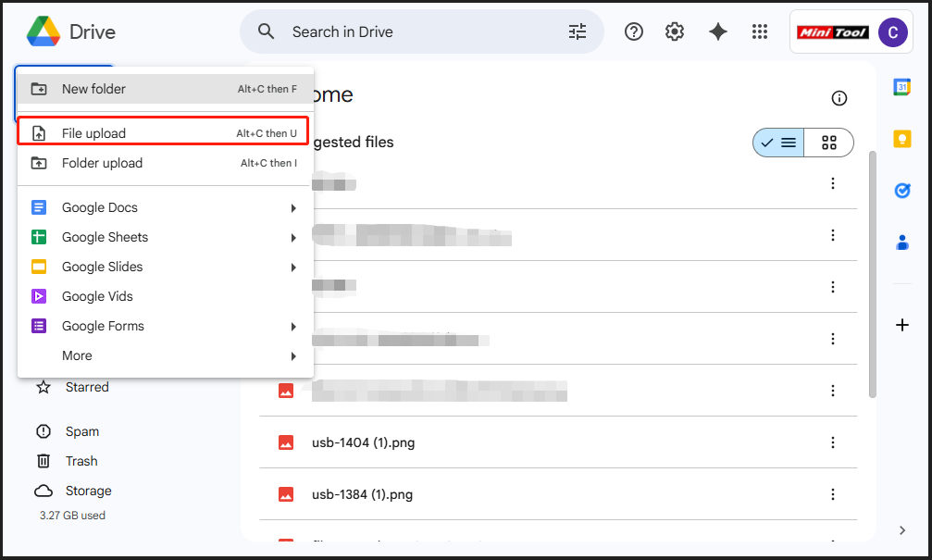Expand the Google Sheets submenu
932x560 pixels.
293,237
